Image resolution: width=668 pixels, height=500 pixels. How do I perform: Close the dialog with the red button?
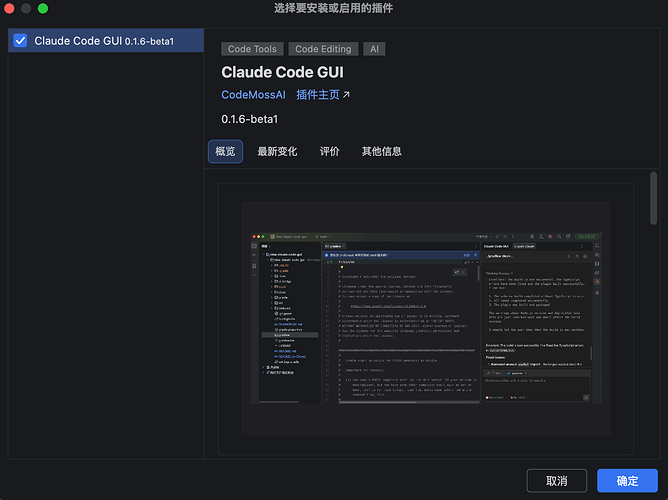click(9, 9)
